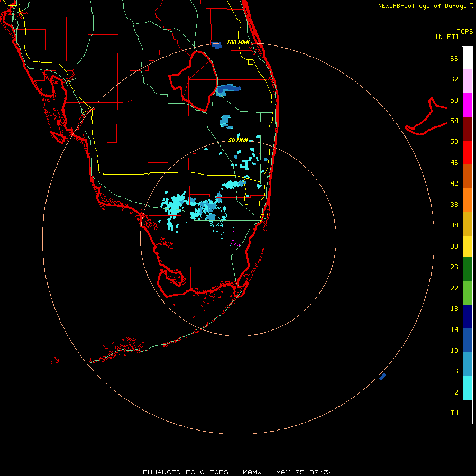
Task: Click the TOPS legend title
Action: point(465,31)
